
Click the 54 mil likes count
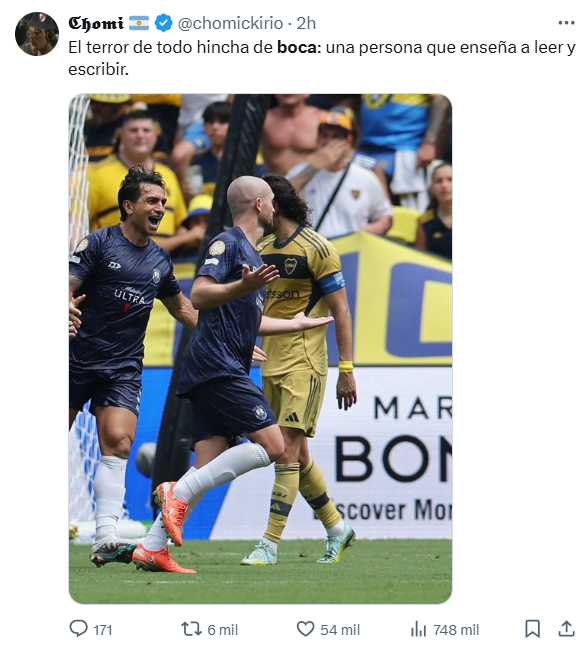(x=340, y=630)
